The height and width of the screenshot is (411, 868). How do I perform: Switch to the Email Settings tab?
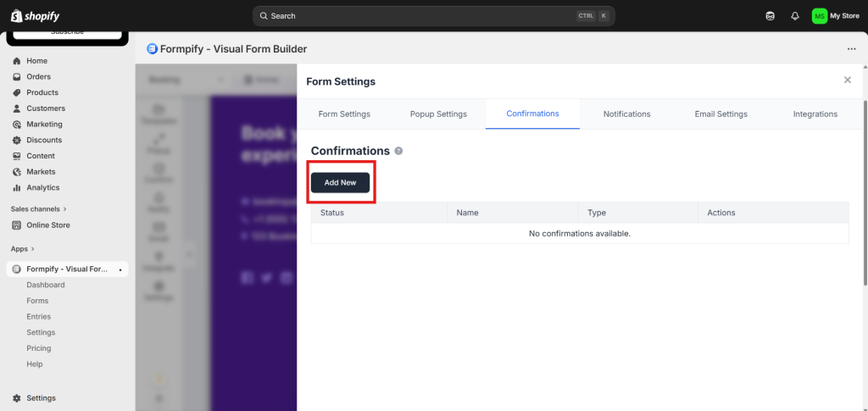tap(721, 114)
